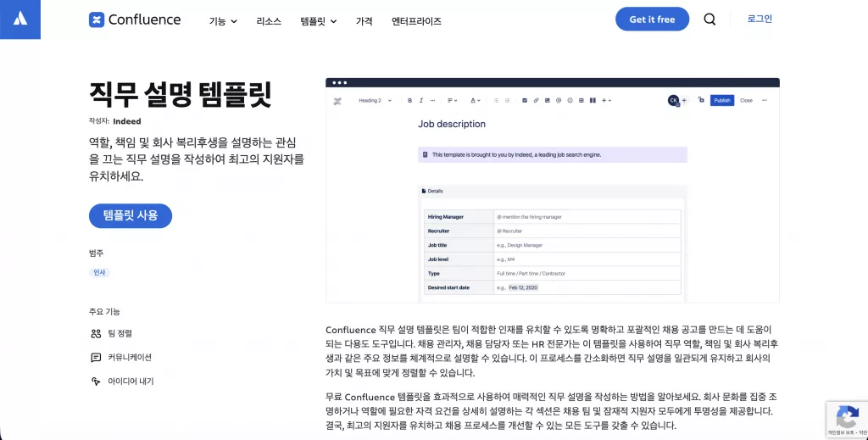The image size is (868, 440).
Task: Click the '@ mention the hiring manager' cell
Action: tap(587, 217)
